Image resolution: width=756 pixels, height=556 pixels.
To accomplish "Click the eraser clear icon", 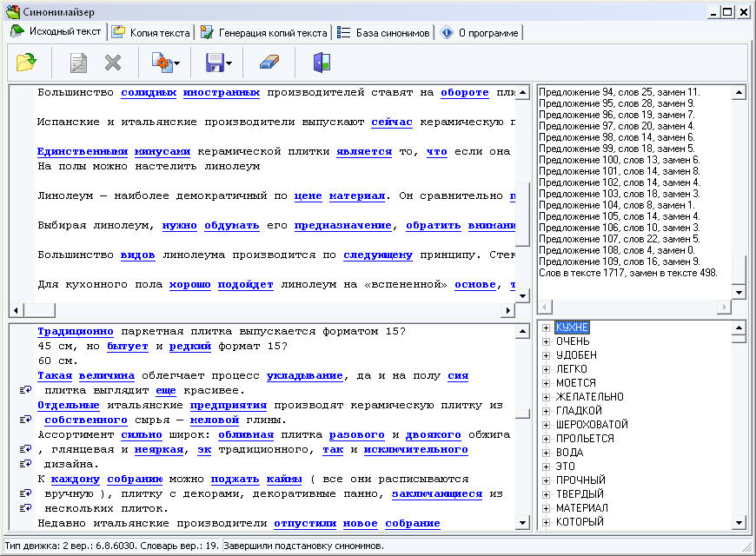I will (x=269, y=62).
